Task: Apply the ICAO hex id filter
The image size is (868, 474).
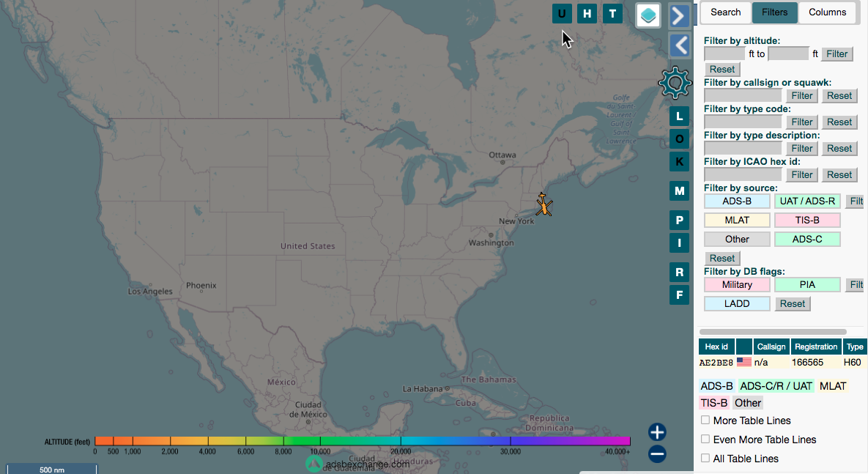Action: pos(801,174)
